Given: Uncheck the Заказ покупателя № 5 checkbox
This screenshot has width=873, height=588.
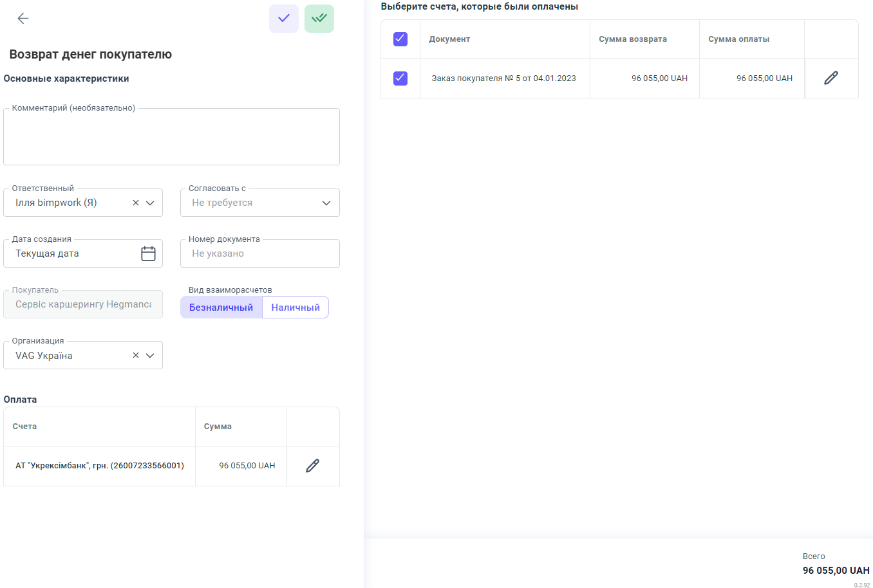Looking at the screenshot, I should click(400, 78).
